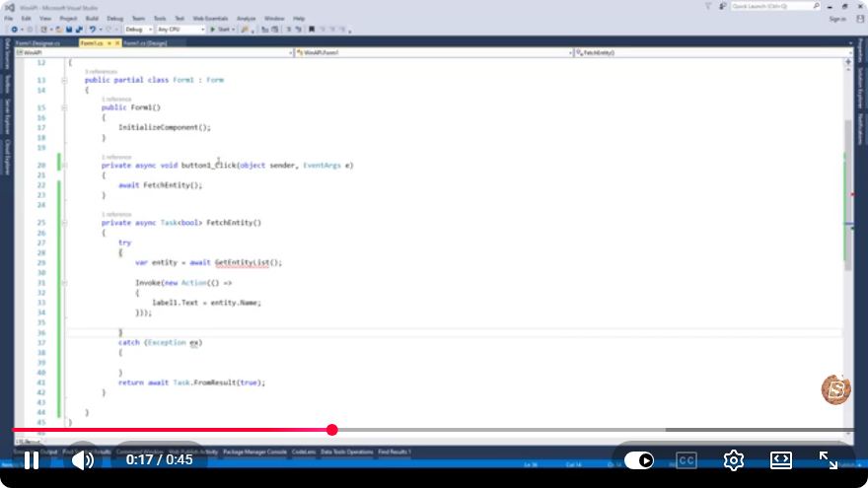Click the bookmark toolbar icon

coord(312,30)
